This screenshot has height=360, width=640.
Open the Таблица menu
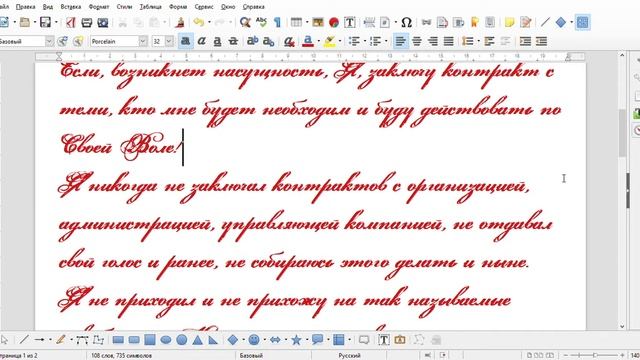pyautogui.click(x=150, y=7)
